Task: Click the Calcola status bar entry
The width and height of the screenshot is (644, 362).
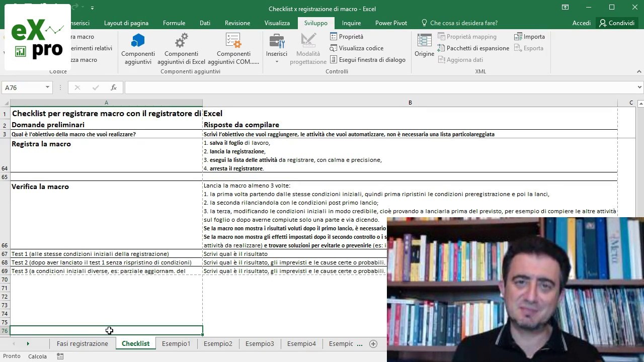Action: [x=37, y=356]
